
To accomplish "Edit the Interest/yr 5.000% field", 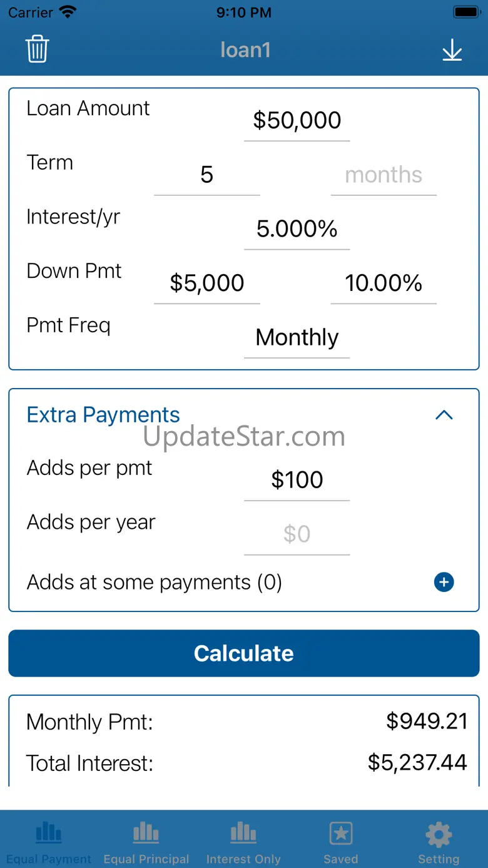I will pyautogui.click(x=297, y=229).
